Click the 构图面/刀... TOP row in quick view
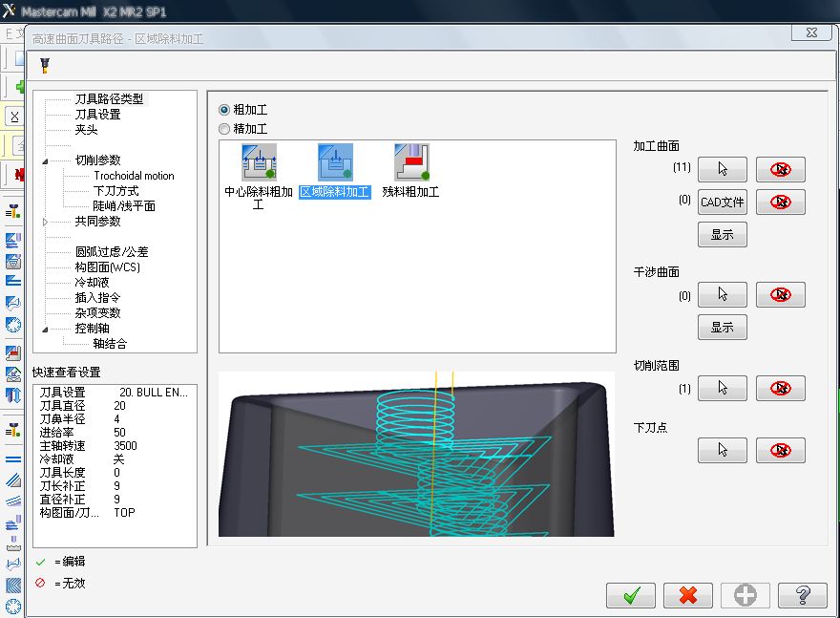This screenshot has width=840, height=618. (87, 513)
